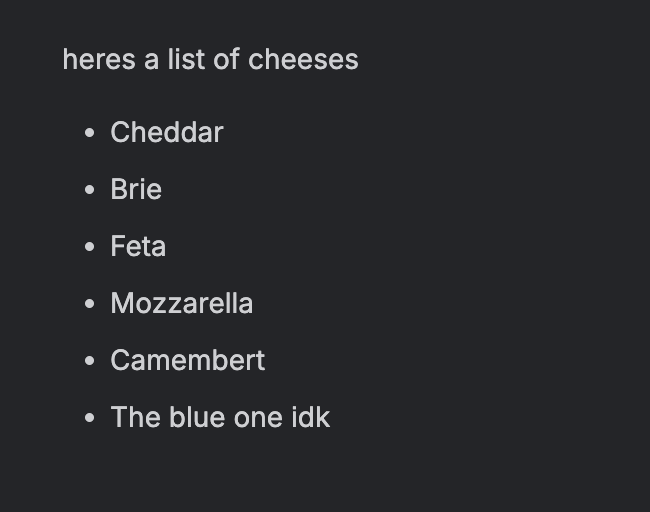Viewport: 650px width, 512px height.
Task: Click the Mozzarella list item text
Action: [182, 303]
